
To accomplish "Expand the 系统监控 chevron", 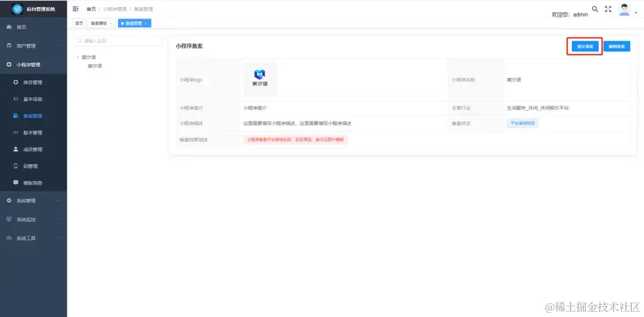I will pos(58,219).
